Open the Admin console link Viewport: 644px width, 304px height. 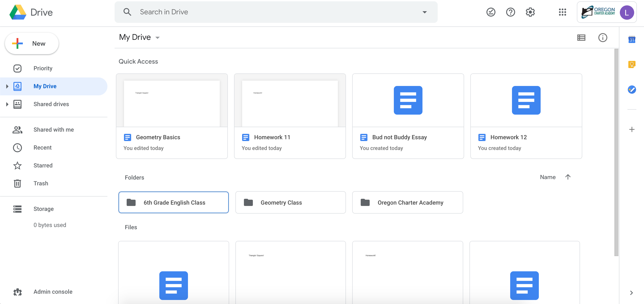(x=53, y=291)
